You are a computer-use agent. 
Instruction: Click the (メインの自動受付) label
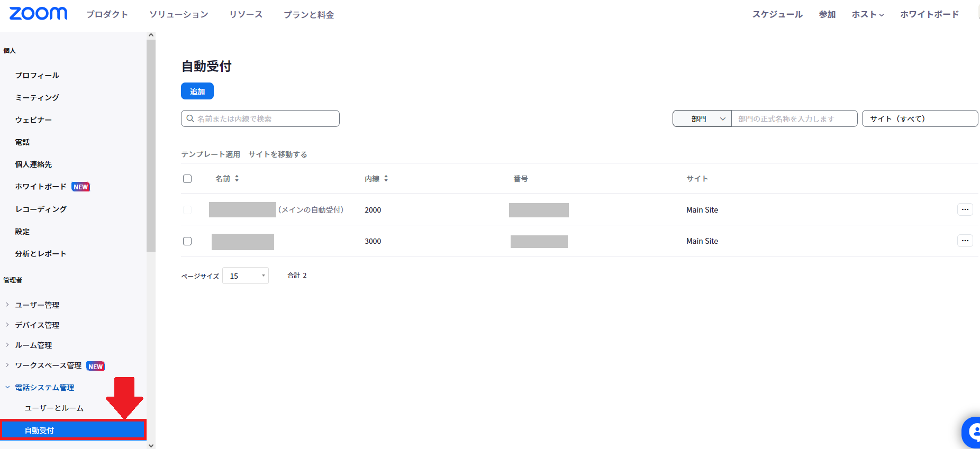(311, 210)
